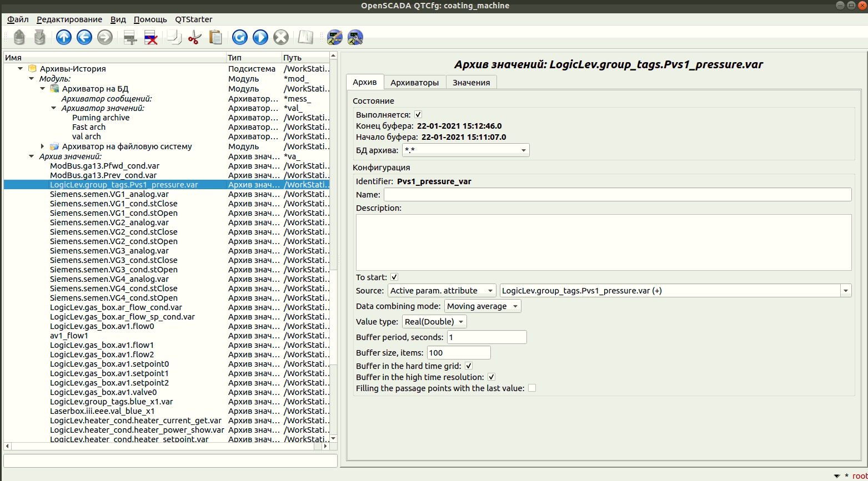Select 'Siemens.semen.VG2_analog.var' archive entry
This screenshot has height=481, width=868.
pyautogui.click(x=109, y=222)
